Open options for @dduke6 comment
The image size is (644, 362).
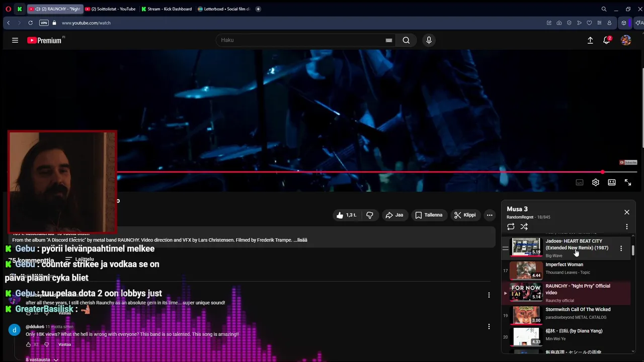coord(489,327)
